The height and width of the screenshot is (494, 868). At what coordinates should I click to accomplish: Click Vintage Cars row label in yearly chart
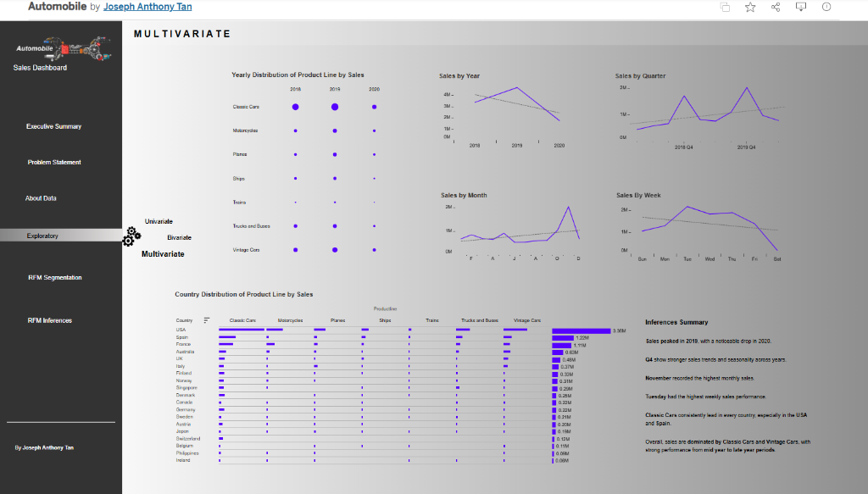click(246, 250)
